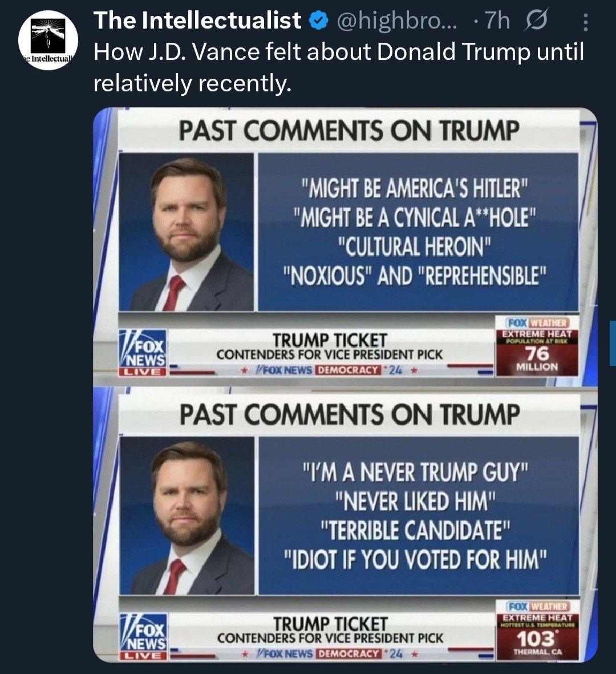This screenshot has height=674, width=616.
Task: Click the upper "Trump Ticket" banner
Action: tap(330, 349)
